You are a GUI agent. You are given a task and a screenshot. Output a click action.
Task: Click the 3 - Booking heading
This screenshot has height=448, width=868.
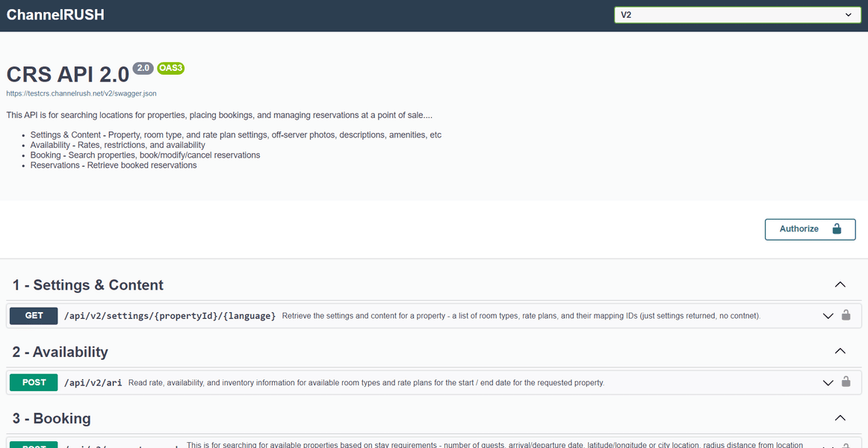(x=52, y=418)
